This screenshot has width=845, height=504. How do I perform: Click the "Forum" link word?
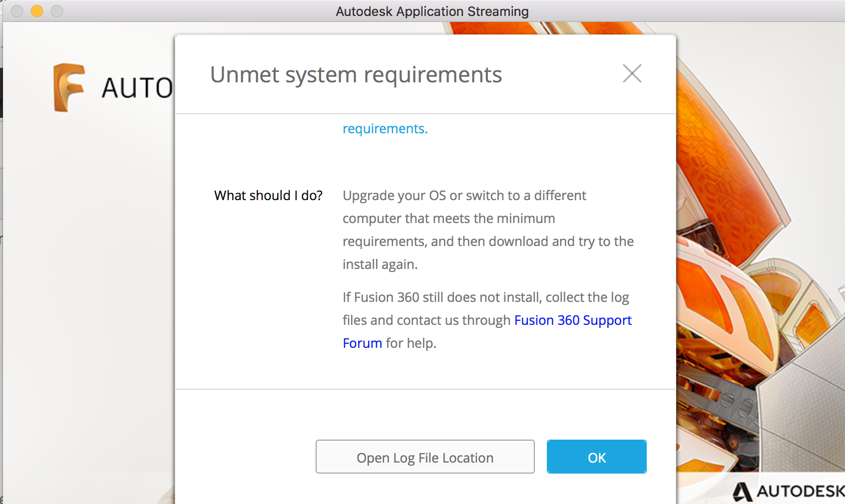tap(362, 343)
